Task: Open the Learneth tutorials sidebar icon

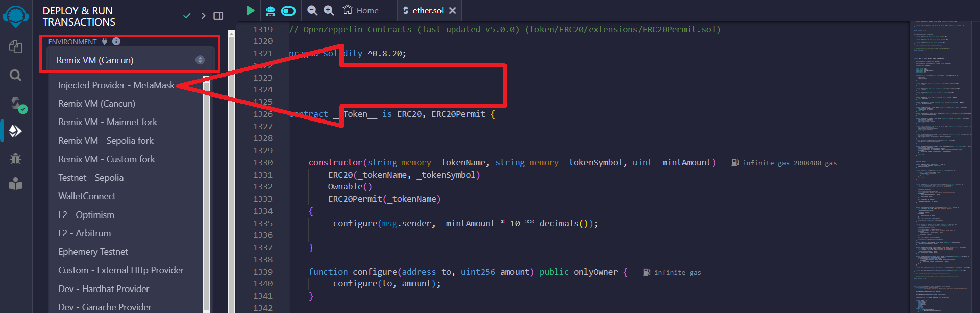Action: pyautogui.click(x=16, y=183)
